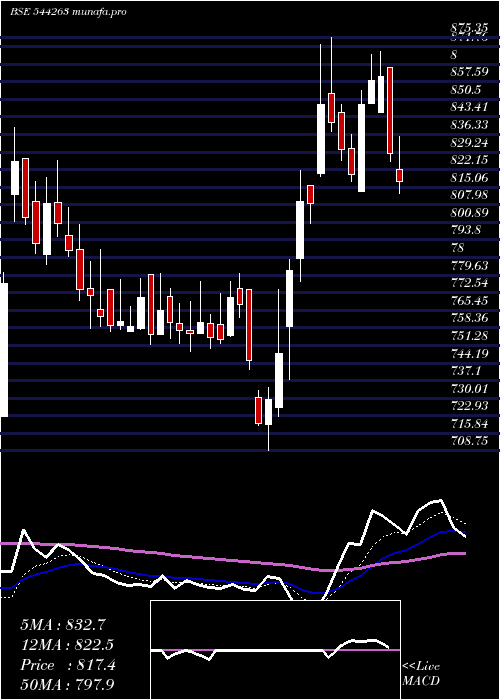Click the 715.84 price level label
This screenshot has width=500, height=700.
[x=470, y=424]
